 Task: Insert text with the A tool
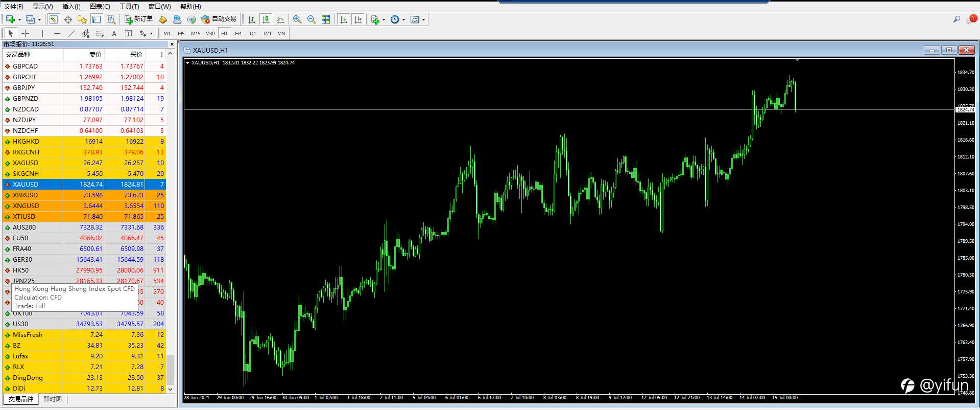pyautogui.click(x=114, y=33)
